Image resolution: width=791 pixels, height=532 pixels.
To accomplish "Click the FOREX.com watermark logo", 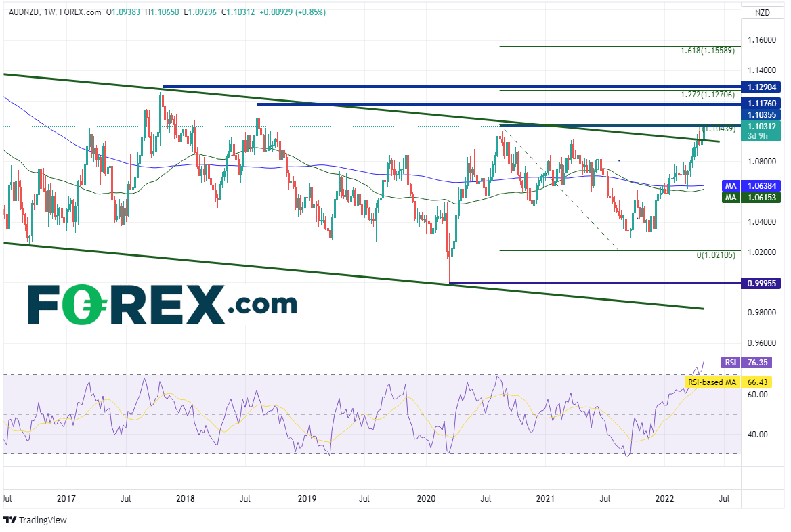I will pos(162,305).
